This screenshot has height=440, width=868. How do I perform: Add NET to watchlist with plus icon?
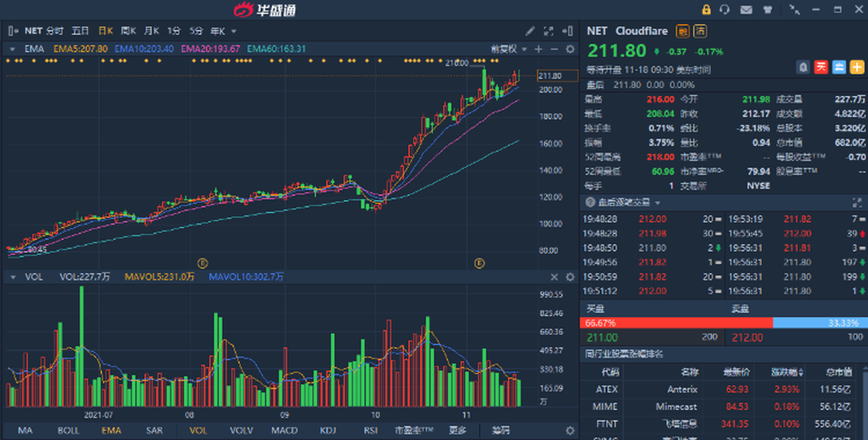tap(857, 67)
